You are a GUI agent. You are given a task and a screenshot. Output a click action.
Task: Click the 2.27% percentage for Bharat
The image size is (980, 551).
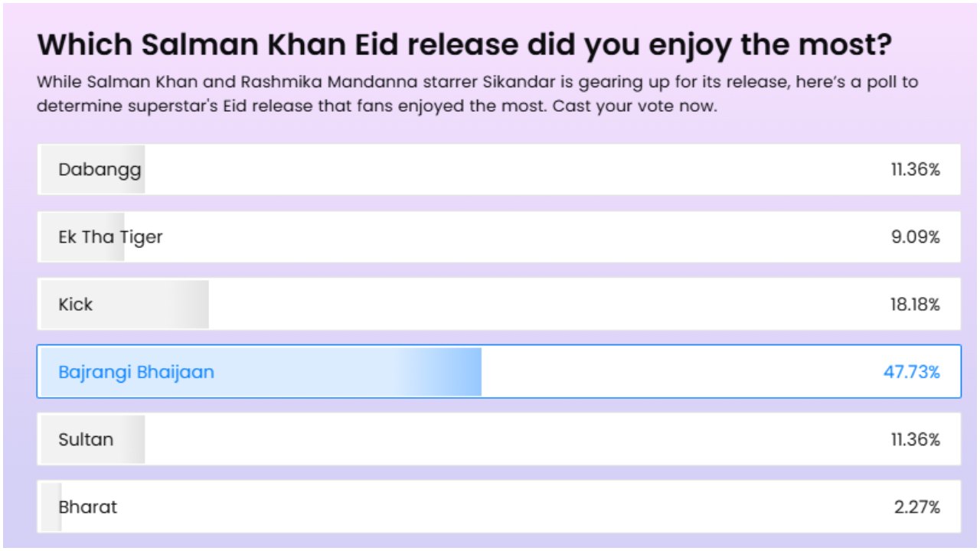917,507
